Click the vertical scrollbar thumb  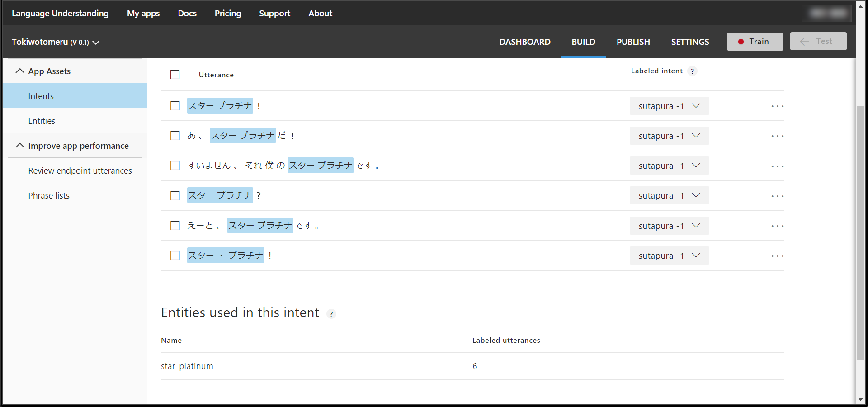(860, 233)
